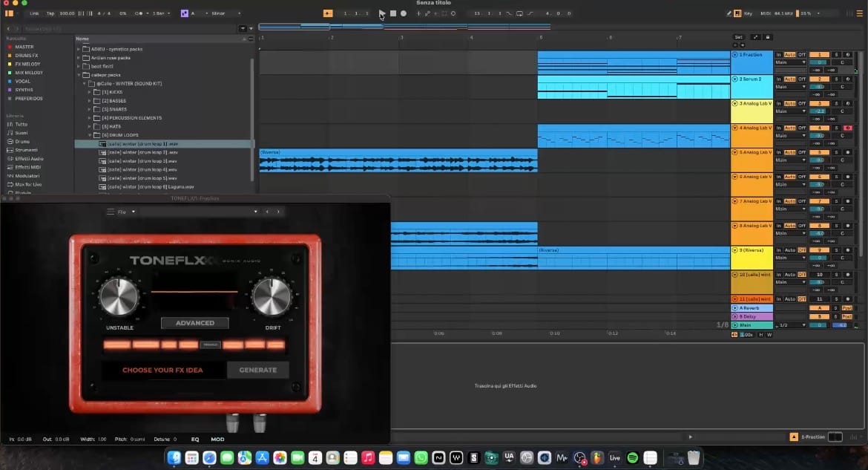Image resolution: width=868 pixels, height=470 pixels.
Task: Click the DRIFT knob in TONEFLX
Action: 272,296
